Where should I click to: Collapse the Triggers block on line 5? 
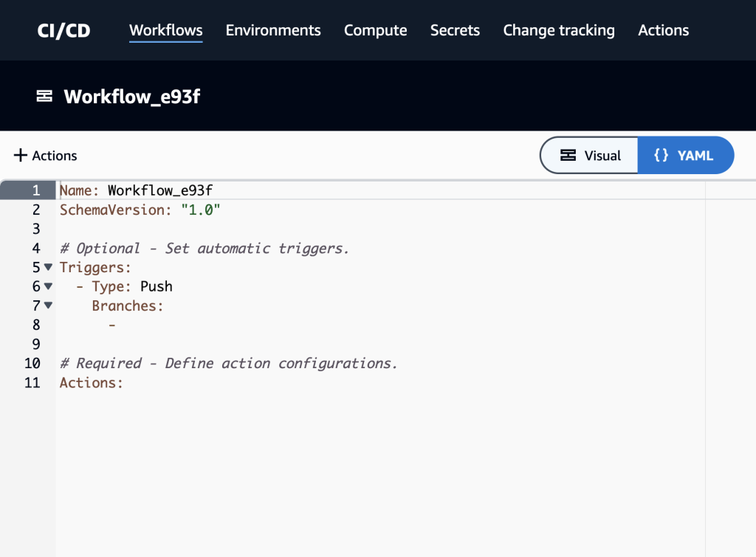coord(48,267)
